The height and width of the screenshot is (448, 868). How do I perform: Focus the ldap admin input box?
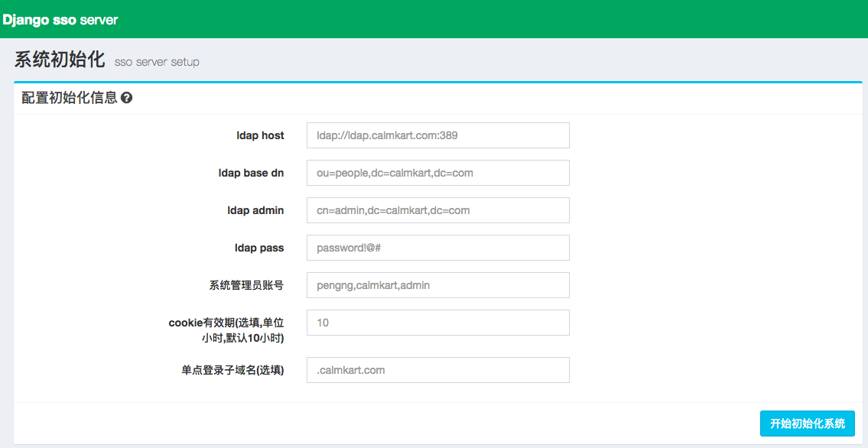pos(437,210)
